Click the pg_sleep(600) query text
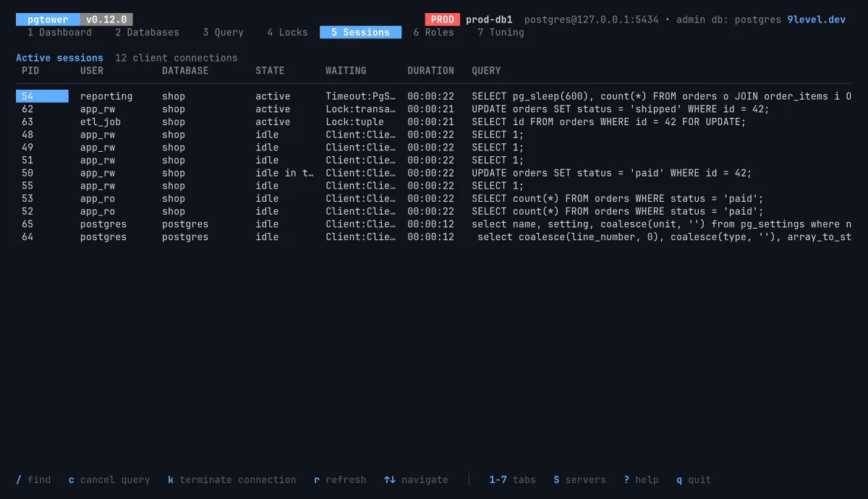The width and height of the screenshot is (868, 499). [x=661, y=96]
